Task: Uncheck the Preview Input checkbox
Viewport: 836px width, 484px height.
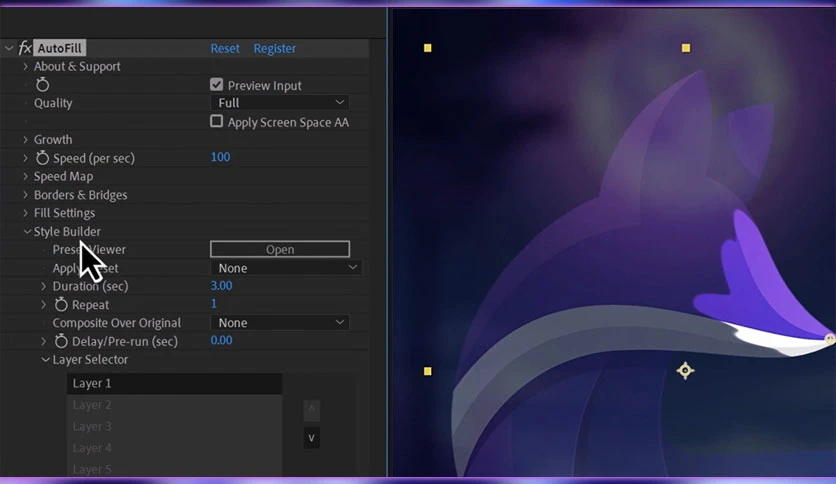Action: (x=216, y=85)
